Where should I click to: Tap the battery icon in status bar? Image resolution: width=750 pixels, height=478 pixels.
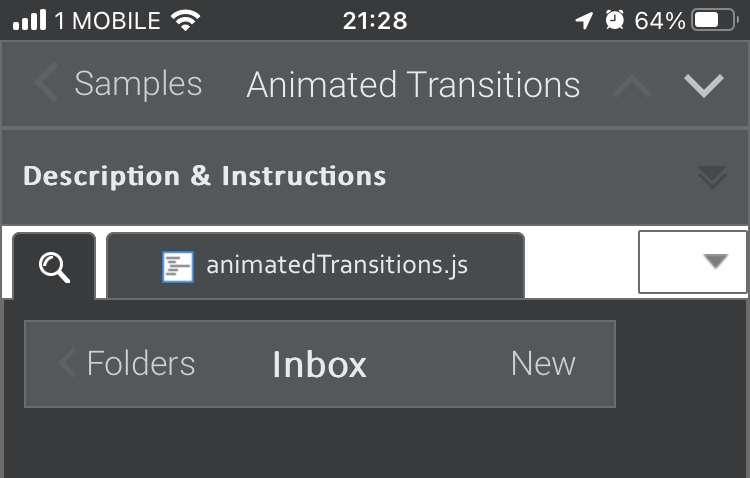click(719, 20)
